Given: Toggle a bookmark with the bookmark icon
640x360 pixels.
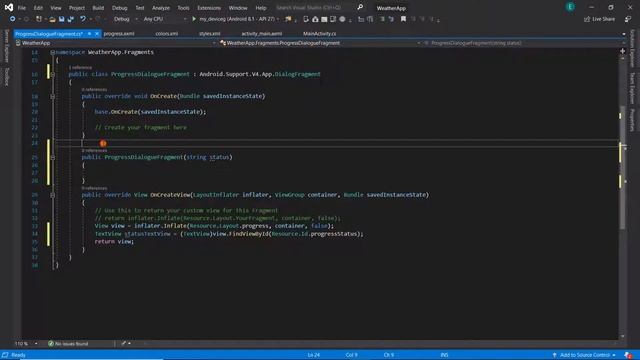Looking at the screenshot, I should 403,19.
